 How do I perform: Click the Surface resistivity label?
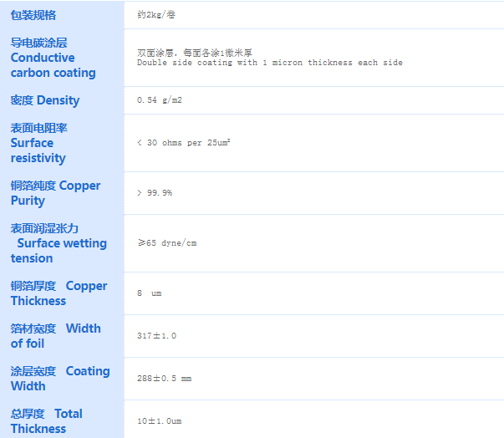point(39,143)
